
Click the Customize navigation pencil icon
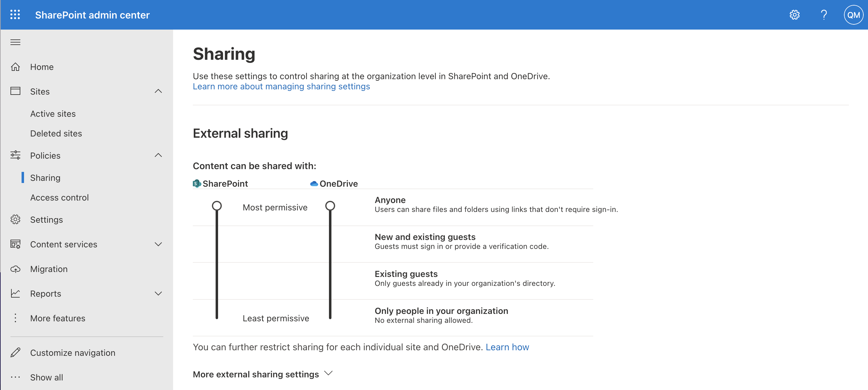[15, 353]
